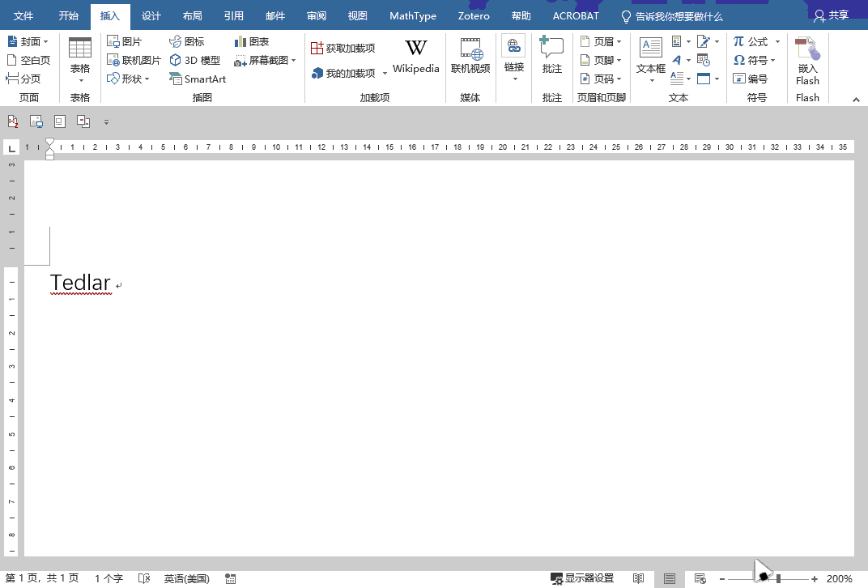The width and height of the screenshot is (868, 588).
Task: Switch to the 设计 ribbon tab
Action: click(x=151, y=15)
